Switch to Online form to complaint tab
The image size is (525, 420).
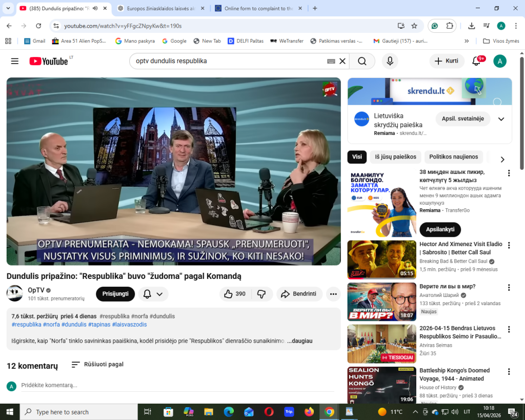click(x=259, y=8)
